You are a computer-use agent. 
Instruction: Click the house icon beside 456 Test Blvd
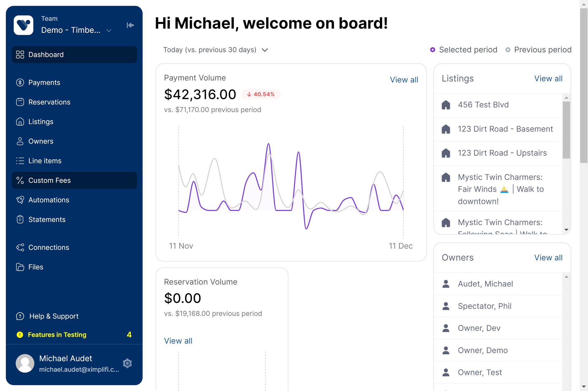[446, 105]
